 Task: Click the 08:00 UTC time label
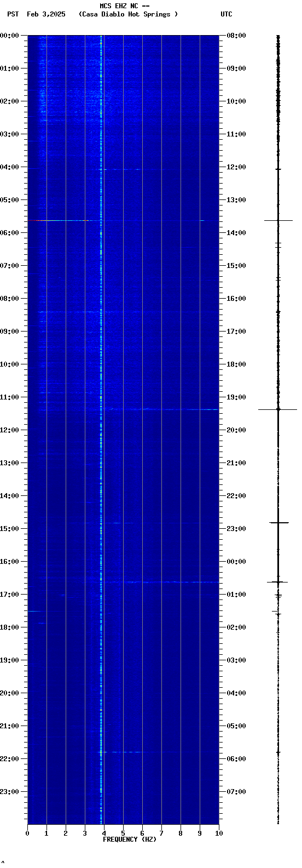tap(236, 36)
